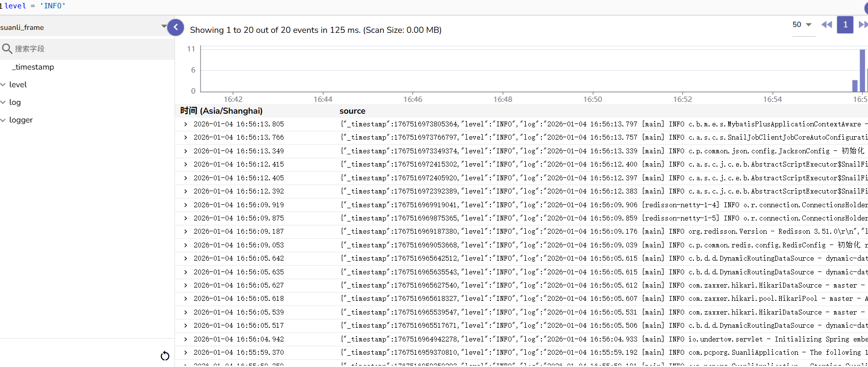Expand the logger field in the sidebar
The height and width of the screenshot is (367, 868).
click(3, 120)
